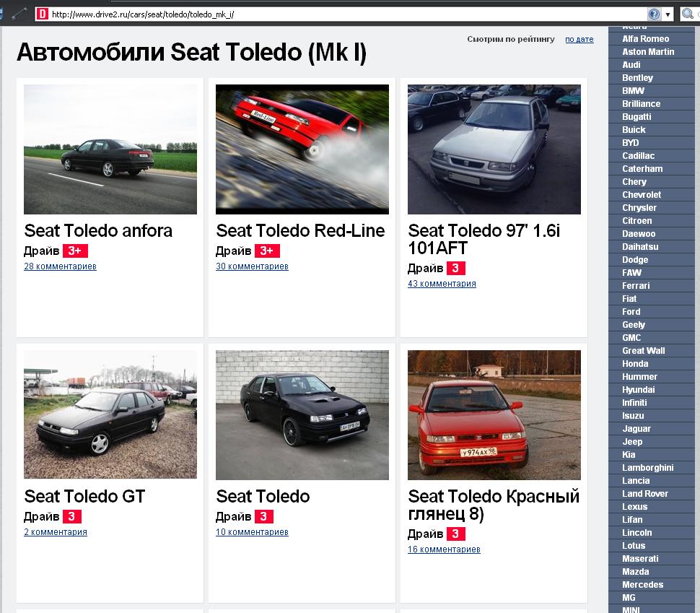This screenshot has height=613, width=700.
Task: Open the 'Seat Toledo Red-Line' title link
Action: (x=300, y=230)
